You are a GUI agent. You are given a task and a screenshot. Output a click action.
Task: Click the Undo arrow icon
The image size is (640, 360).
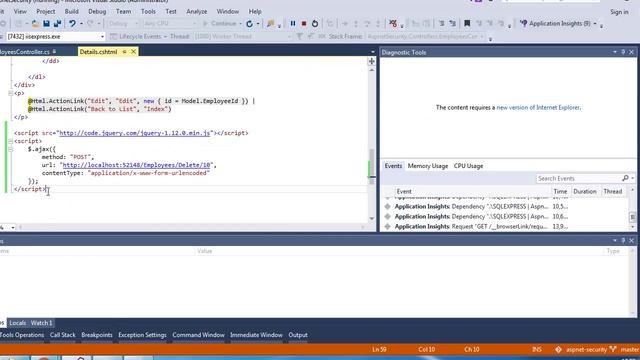(x=72, y=24)
